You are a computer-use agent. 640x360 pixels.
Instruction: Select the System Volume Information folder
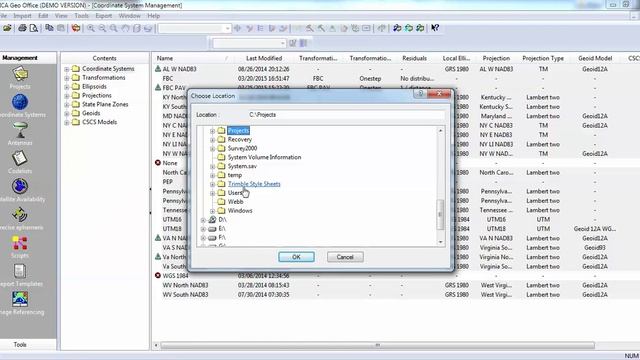(264, 157)
